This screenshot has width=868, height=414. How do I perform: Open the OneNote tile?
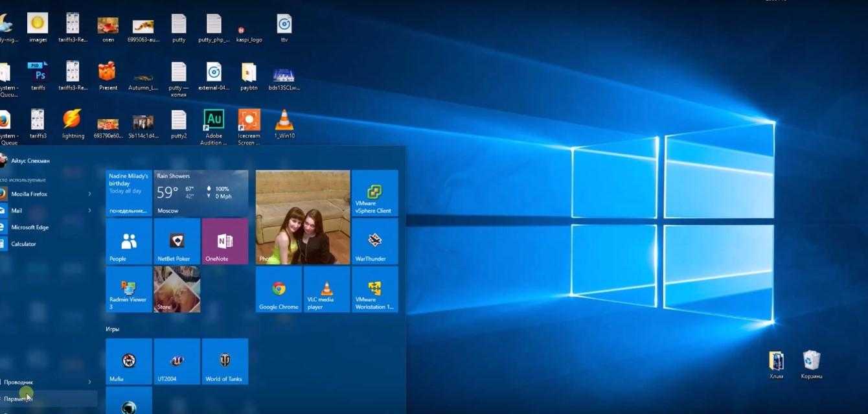225,241
